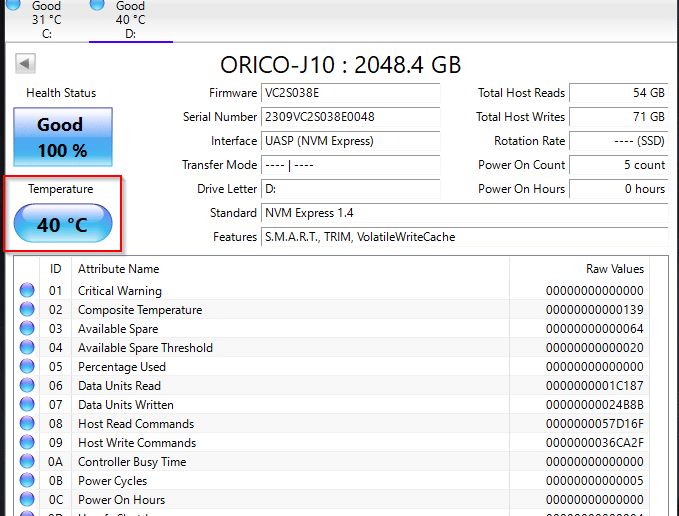Click the previous disk arrow button

[25, 64]
